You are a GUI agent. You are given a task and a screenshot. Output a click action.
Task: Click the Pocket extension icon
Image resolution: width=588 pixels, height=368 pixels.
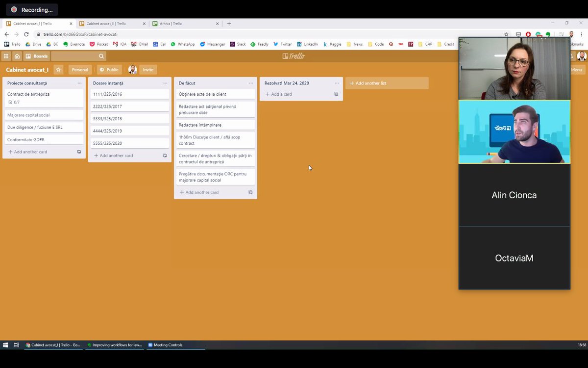click(518, 34)
